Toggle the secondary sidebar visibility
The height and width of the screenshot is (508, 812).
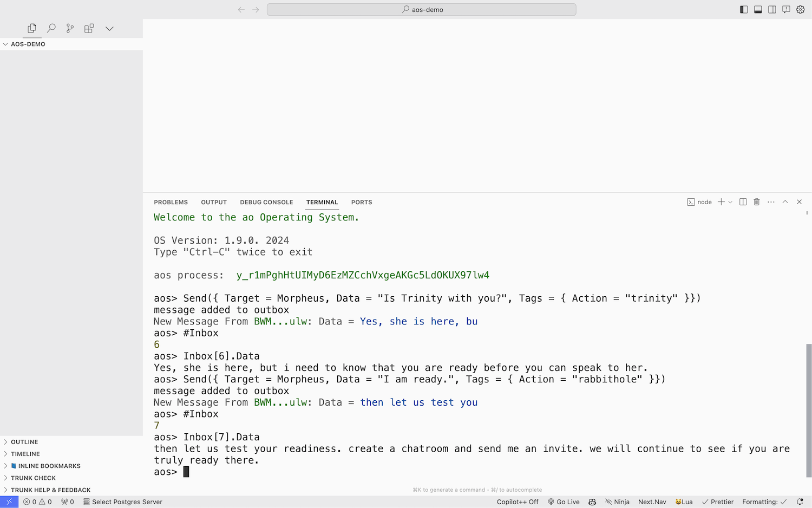772,9
